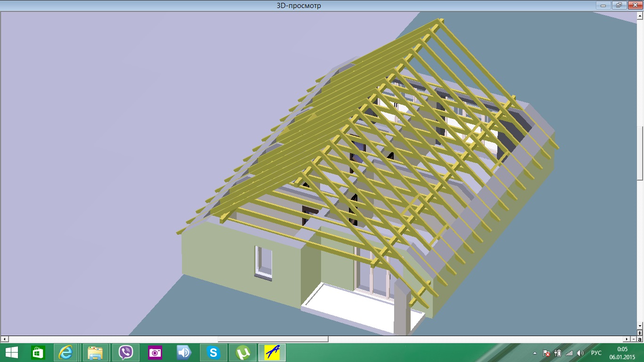Screen dimensions: 644x362
Task: Click the horizontal scrollbar right arrow
Action: (627, 339)
